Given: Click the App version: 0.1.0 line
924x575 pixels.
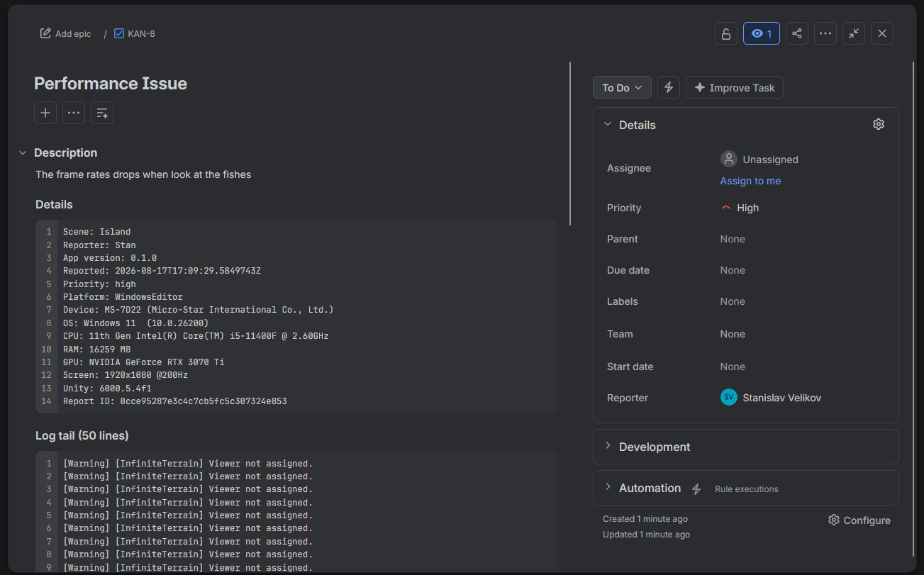Looking at the screenshot, I should point(110,258).
